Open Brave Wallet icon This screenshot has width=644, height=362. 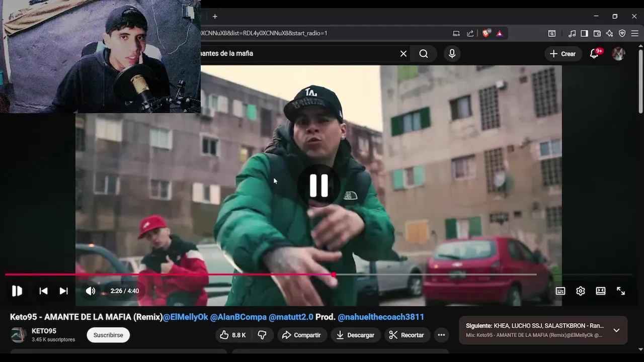click(x=597, y=34)
